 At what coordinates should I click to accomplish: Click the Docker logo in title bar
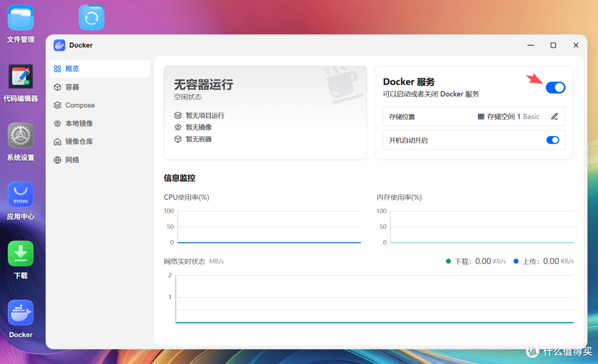tap(59, 45)
